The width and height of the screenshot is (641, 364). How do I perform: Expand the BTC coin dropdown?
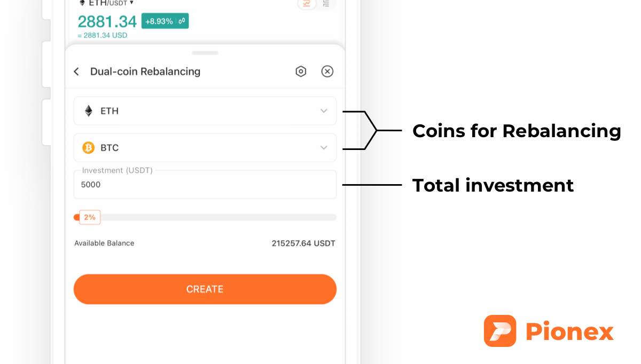[324, 147]
